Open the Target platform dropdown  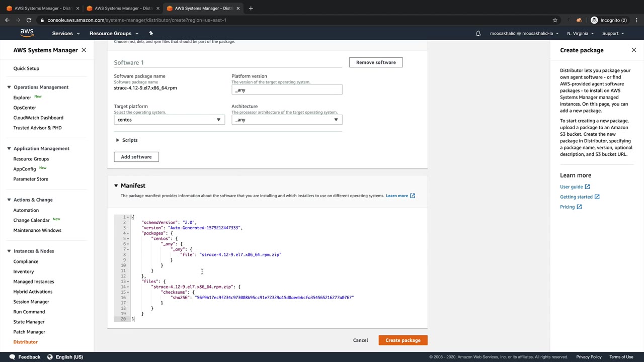point(169,120)
